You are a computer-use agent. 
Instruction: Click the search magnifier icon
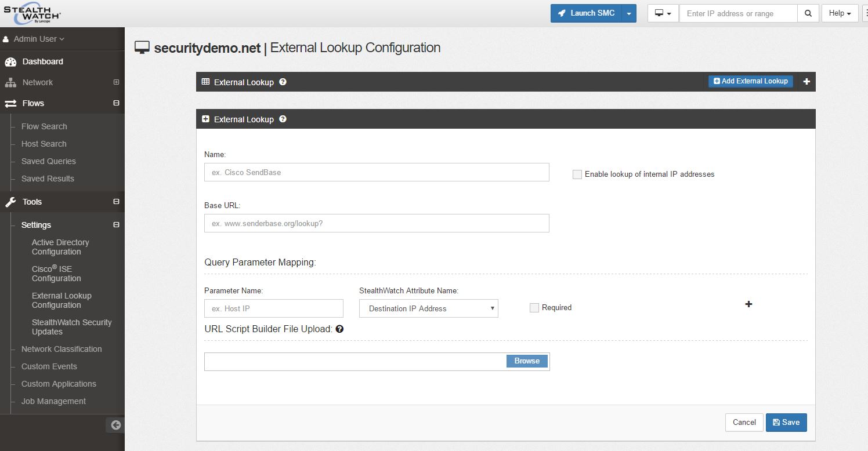808,13
